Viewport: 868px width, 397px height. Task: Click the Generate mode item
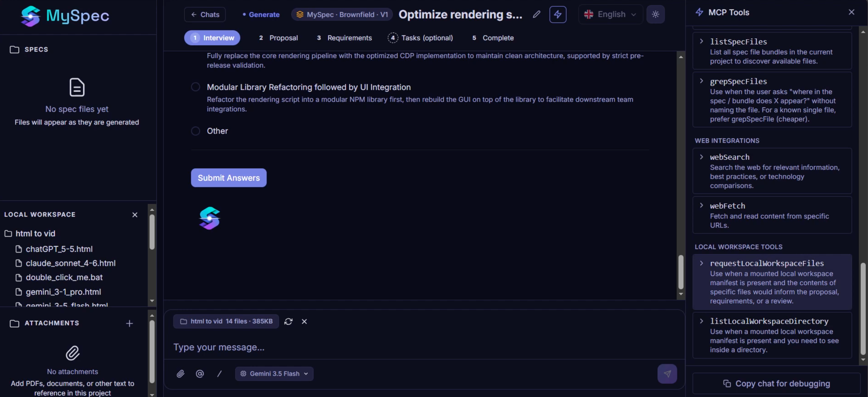(261, 15)
